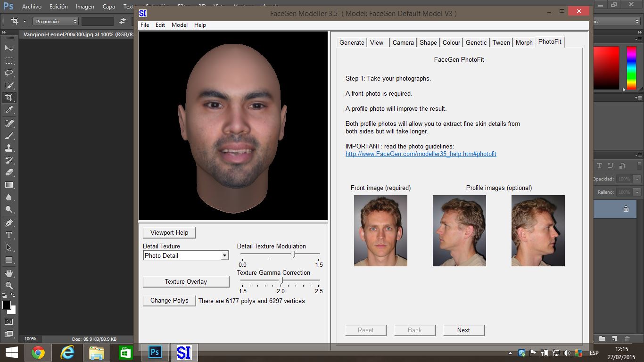The height and width of the screenshot is (362, 644).
Task: Switch to the Generate tab
Action: [x=352, y=42]
